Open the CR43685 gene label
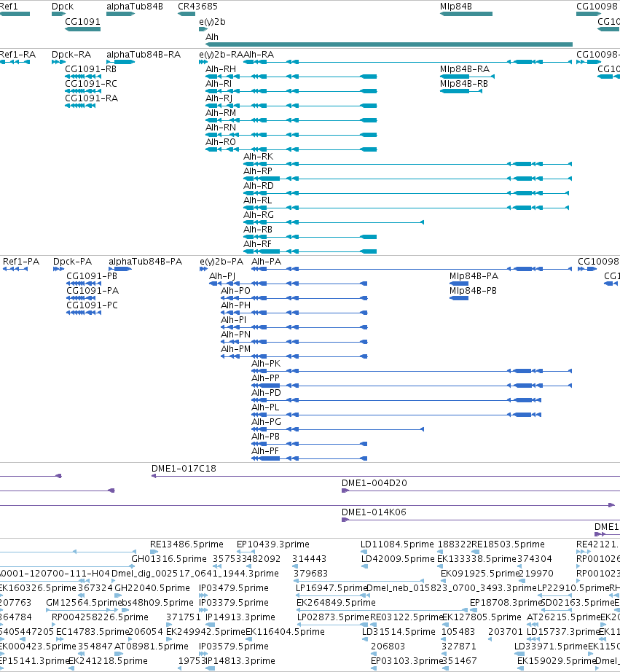This screenshot has height=672, width=620. tap(197, 7)
